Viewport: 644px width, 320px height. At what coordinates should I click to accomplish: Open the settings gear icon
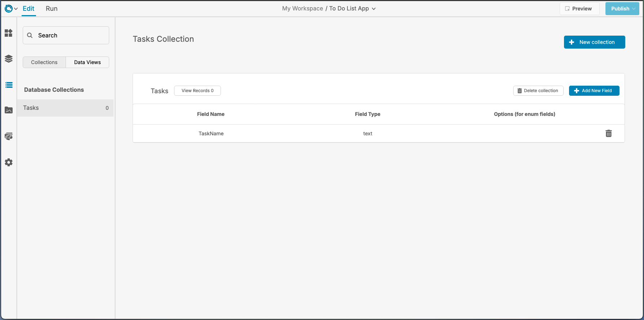click(x=9, y=162)
